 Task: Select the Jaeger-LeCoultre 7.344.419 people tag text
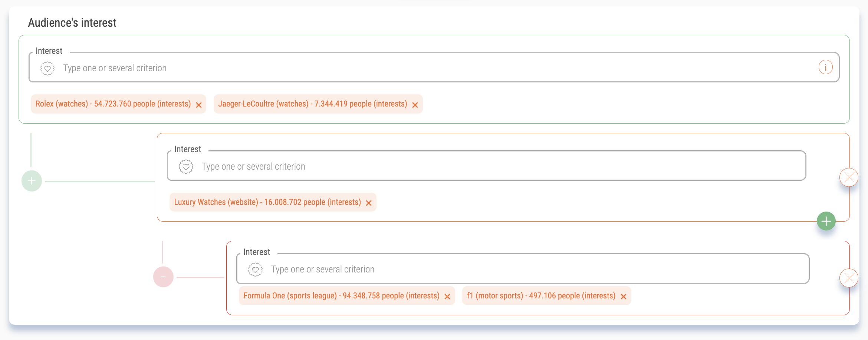(313, 104)
